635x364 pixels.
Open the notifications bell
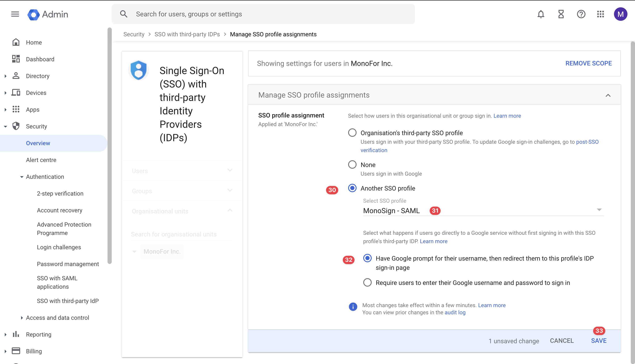(541, 14)
